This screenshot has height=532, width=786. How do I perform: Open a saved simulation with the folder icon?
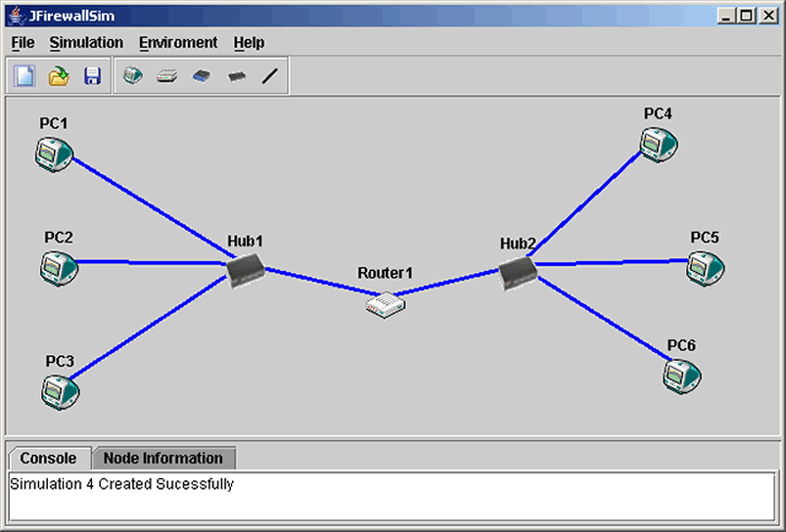coord(59,76)
